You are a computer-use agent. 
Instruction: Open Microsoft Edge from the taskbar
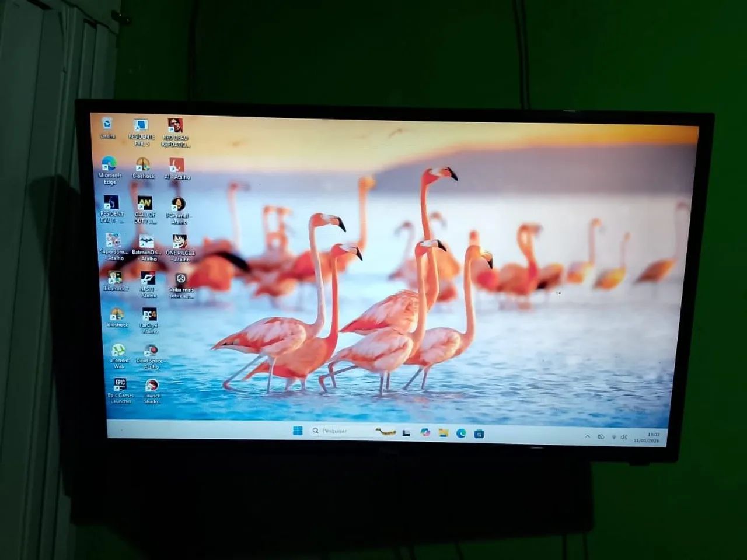pyautogui.click(x=462, y=432)
